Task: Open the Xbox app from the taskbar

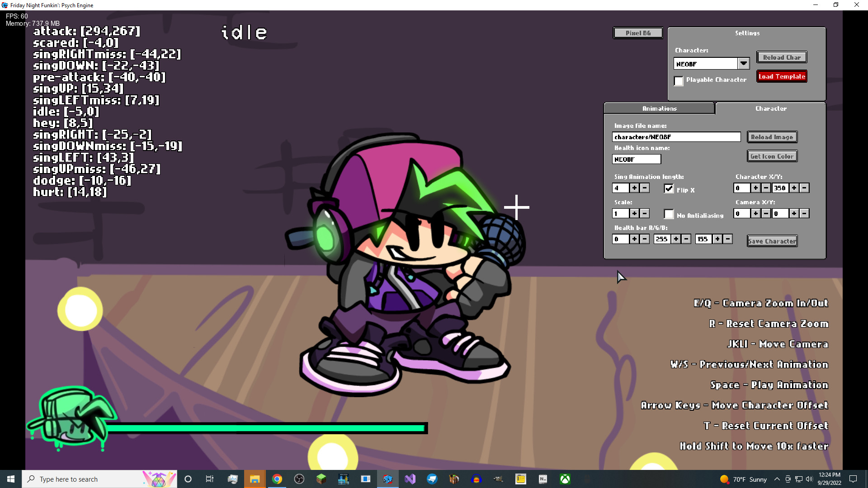Action: point(564,479)
